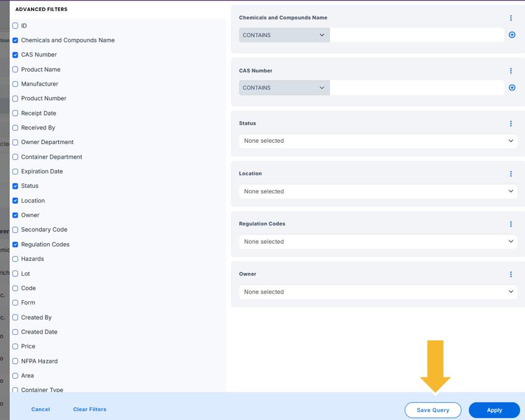Enable the Hazards filter
This screenshot has width=525, height=420.
click(x=15, y=259)
